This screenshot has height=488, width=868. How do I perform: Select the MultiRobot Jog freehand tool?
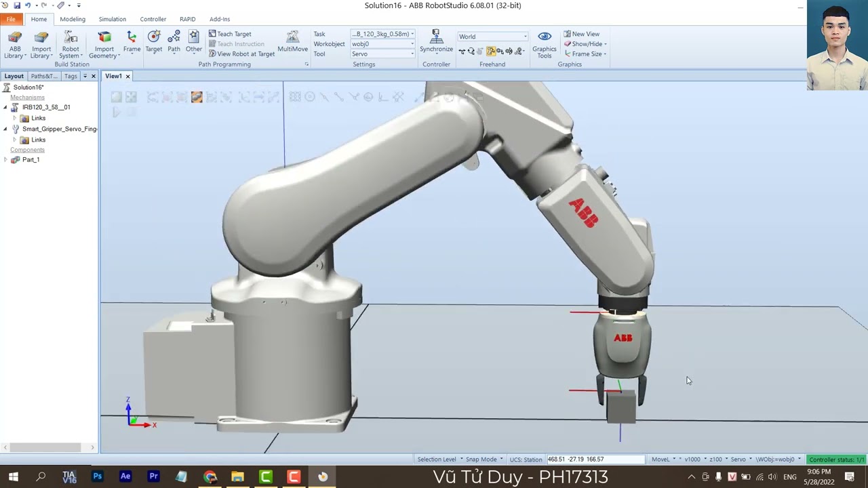pyautogui.click(x=519, y=52)
